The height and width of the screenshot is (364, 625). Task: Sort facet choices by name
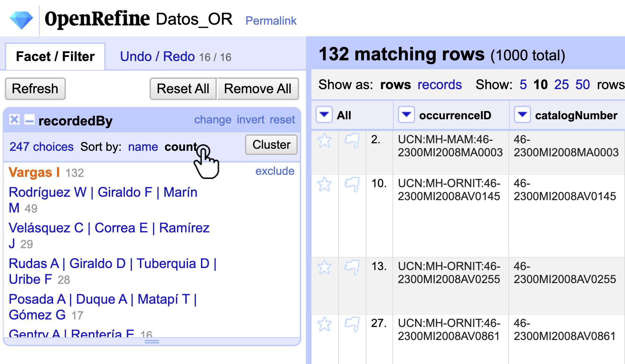[143, 147]
